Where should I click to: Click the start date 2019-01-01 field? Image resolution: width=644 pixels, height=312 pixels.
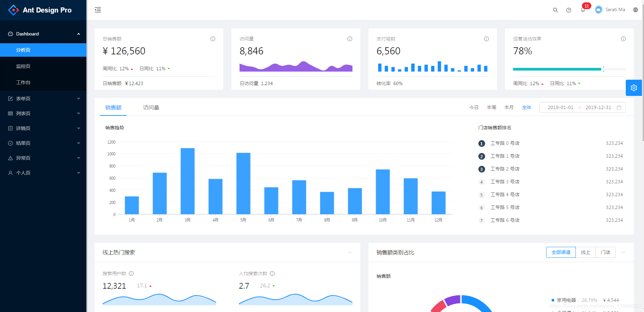[x=560, y=107]
